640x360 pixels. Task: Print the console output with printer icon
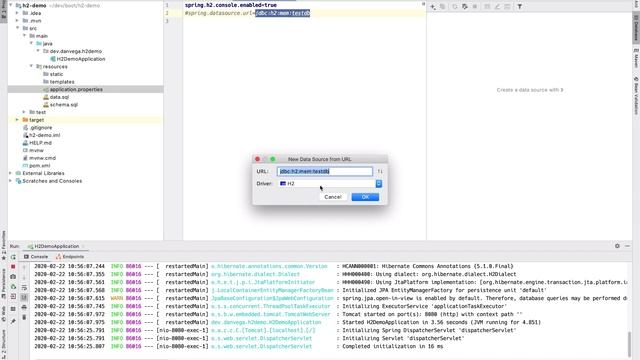click(x=24, y=307)
